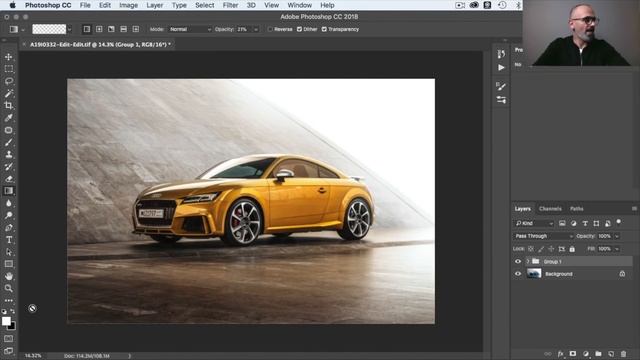
Task: Toggle lock position
Action: [x=551, y=249]
